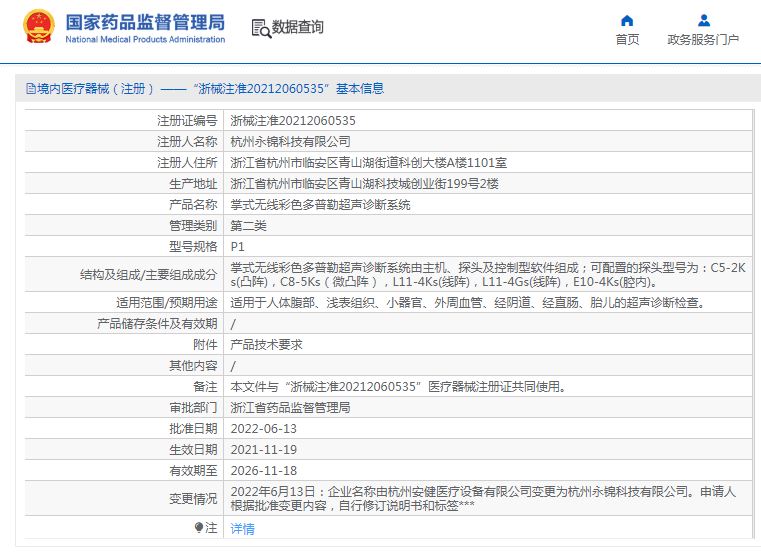Click the 首页 home icon
This screenshot has height=552, width=761.
(627, 20)
